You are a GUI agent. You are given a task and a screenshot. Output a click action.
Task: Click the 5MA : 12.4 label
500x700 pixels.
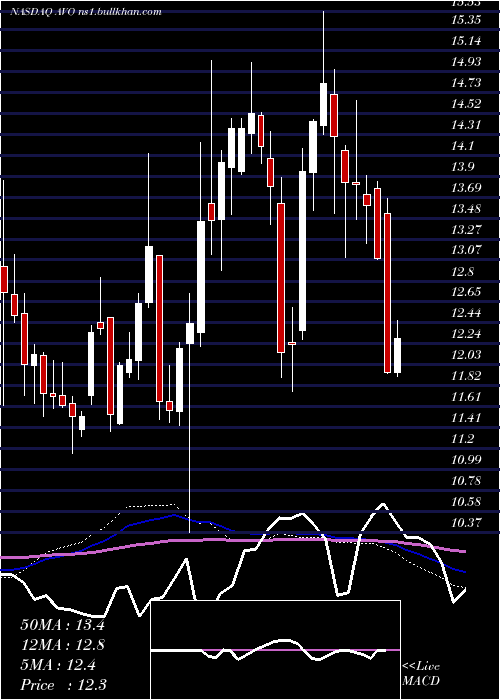click(x=58, y=665)
